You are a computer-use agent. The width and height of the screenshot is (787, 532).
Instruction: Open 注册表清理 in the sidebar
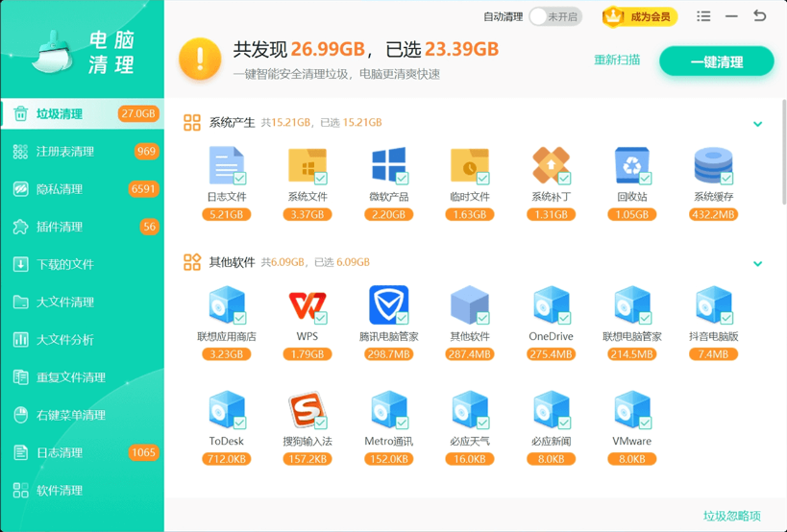pos(83,152)
